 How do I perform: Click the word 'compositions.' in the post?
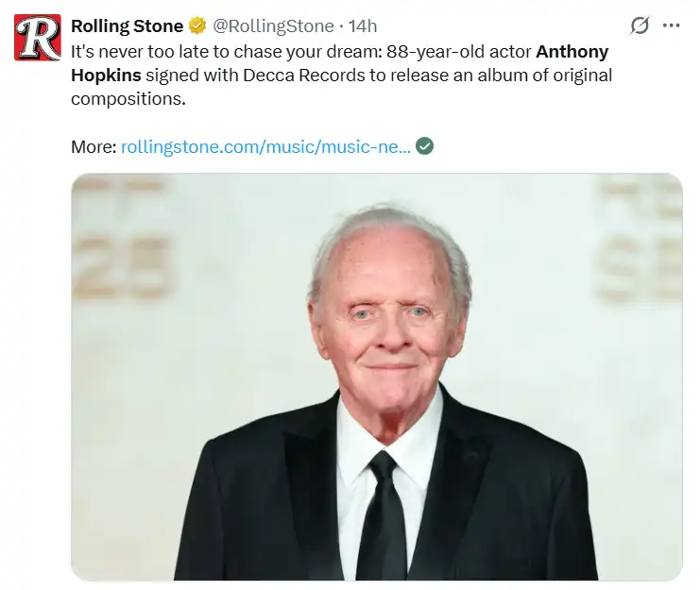click(128, 98)
